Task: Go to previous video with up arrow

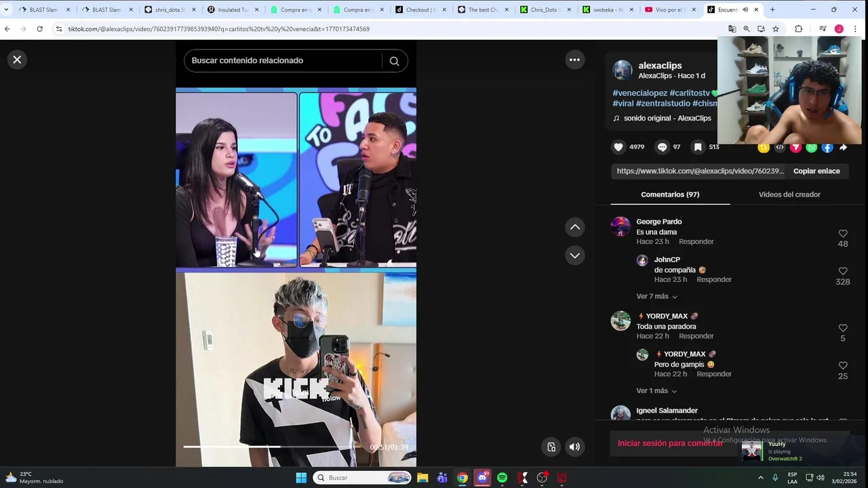Action: point(574,227)
